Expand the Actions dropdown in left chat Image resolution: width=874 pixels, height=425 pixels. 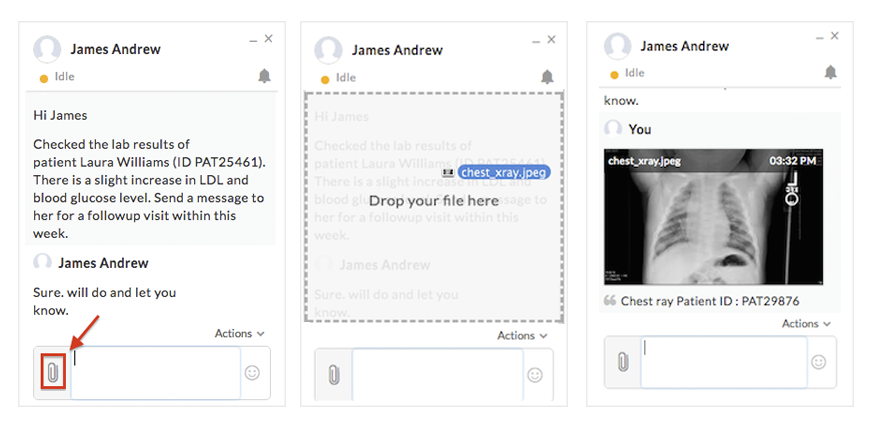tap(240, 334)
